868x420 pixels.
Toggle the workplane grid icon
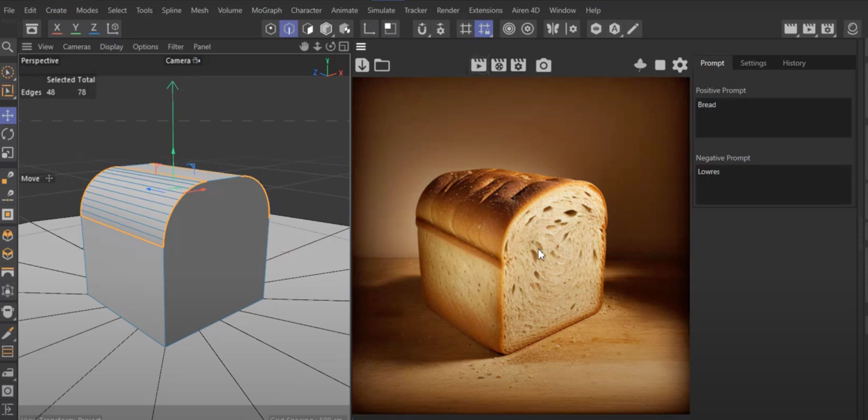pyautogui.click(x=465, y=29)
